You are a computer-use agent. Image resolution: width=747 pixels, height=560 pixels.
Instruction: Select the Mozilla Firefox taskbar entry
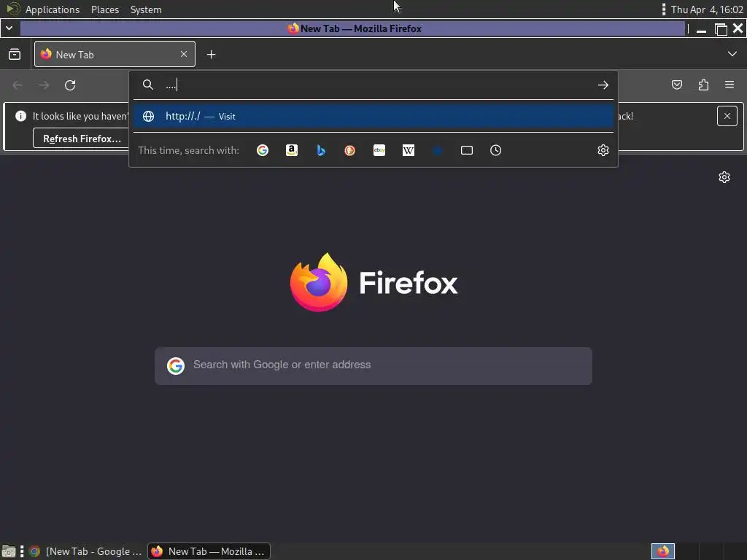click(x=209, y=551)
